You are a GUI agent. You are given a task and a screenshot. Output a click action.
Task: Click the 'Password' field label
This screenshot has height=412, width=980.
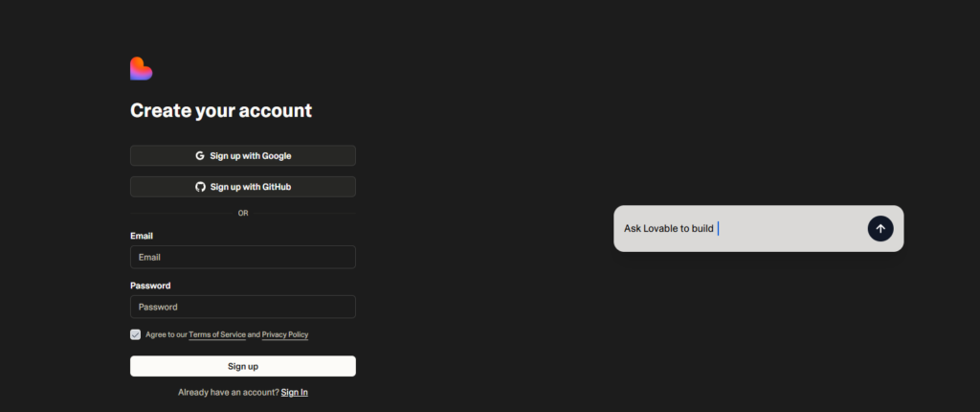point(150,286)
